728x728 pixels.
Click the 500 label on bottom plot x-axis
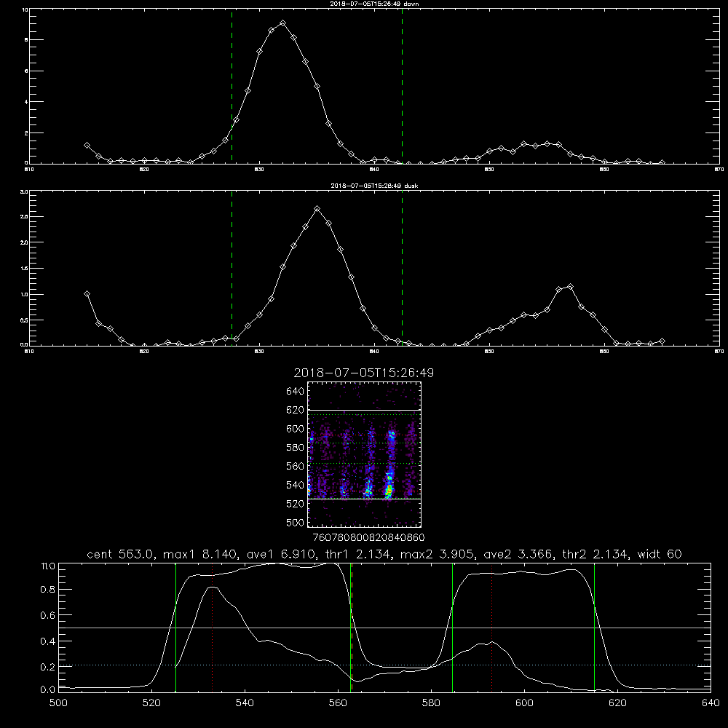pos(58,703)
